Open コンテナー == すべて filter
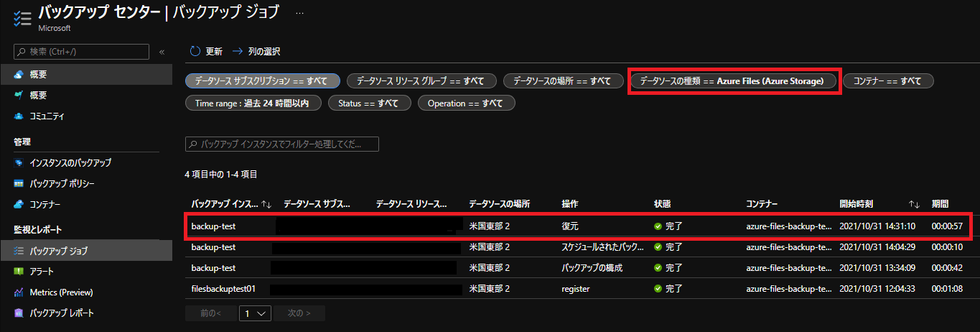Image resolution: width=980 pixels, height=332 pixels. tap(887, 81)
